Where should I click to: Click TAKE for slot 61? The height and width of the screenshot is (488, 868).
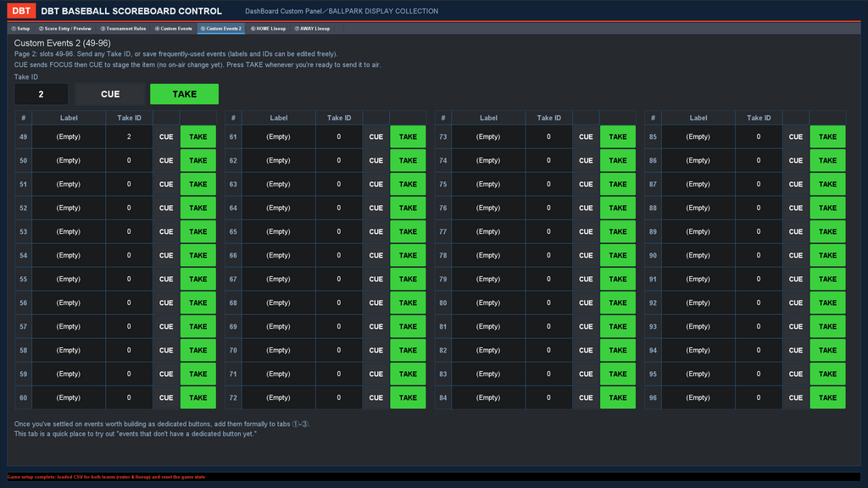(408, 136)
